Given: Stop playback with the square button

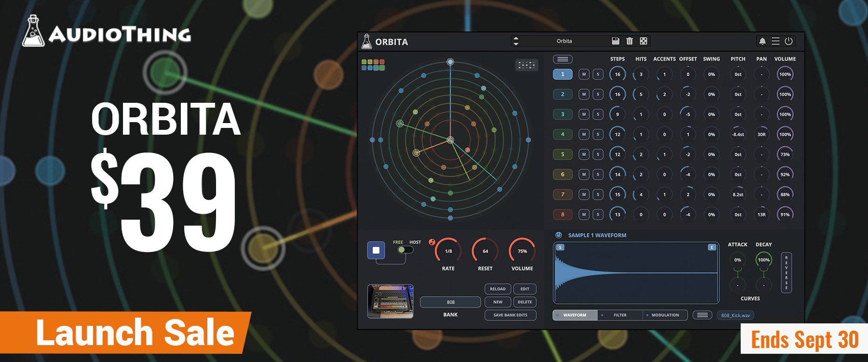Looking at the screenshot, I should tap(376, 250).
